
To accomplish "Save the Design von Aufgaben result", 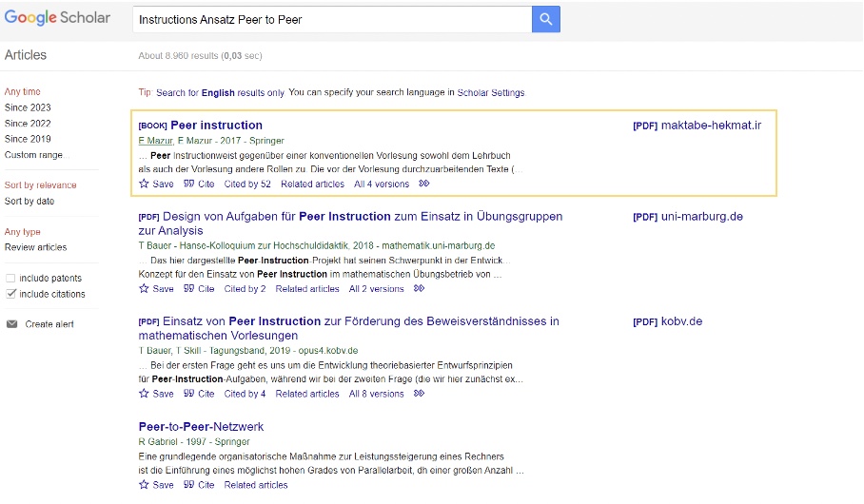I will coord(156,289).
